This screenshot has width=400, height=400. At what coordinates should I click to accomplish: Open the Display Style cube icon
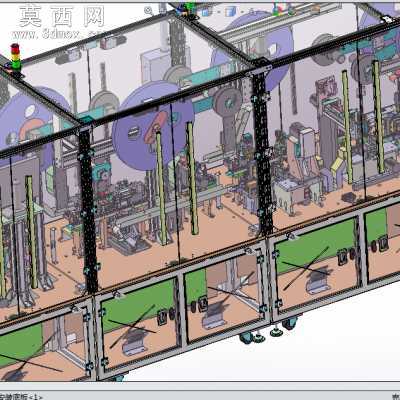click(x=230, y=12)
